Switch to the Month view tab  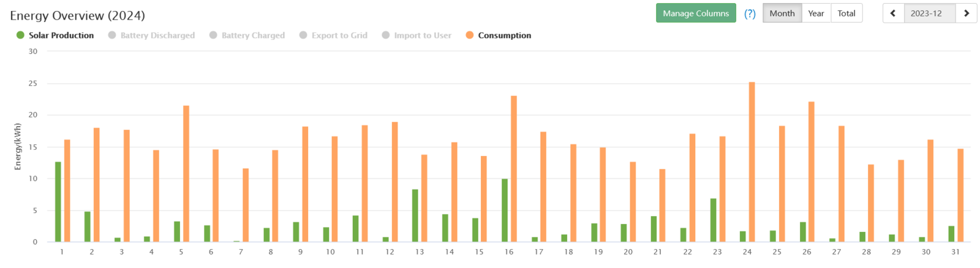(782, 13)
